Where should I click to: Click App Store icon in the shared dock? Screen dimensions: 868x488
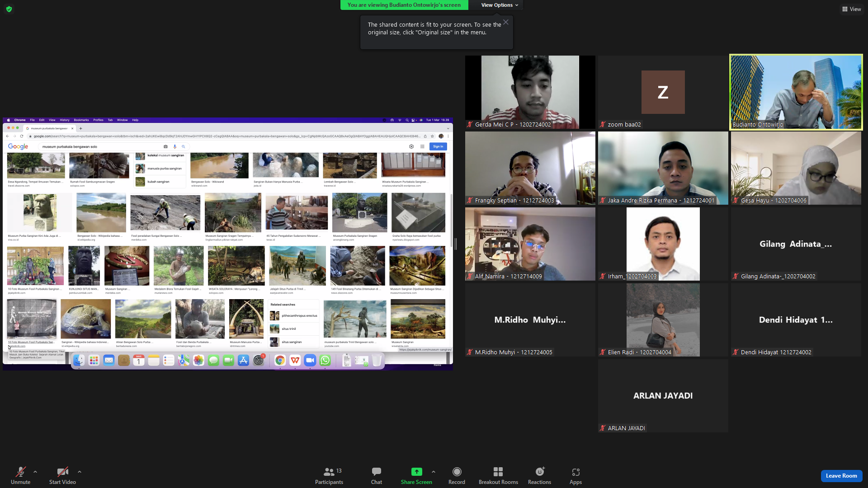click(x=243, y=361)
